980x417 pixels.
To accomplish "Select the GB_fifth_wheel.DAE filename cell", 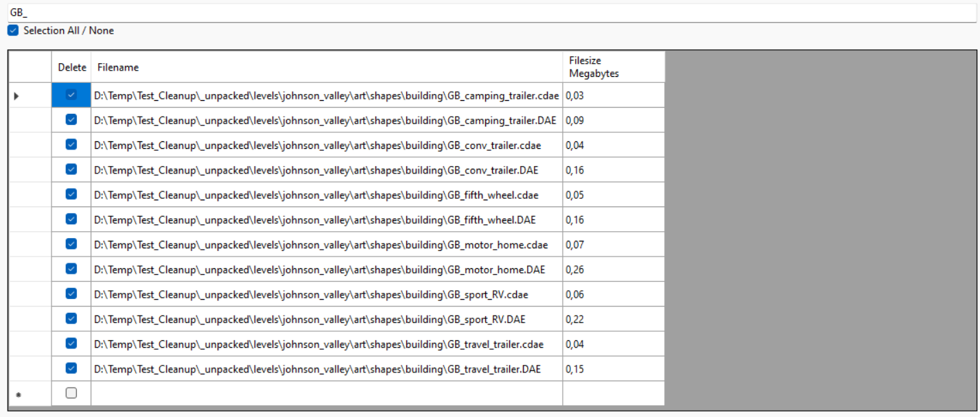I will 327,219.
